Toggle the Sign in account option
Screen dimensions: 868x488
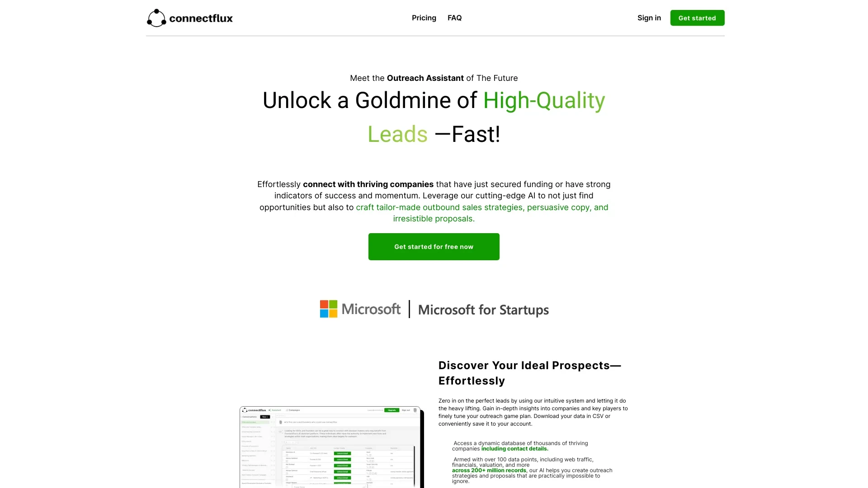649,18
